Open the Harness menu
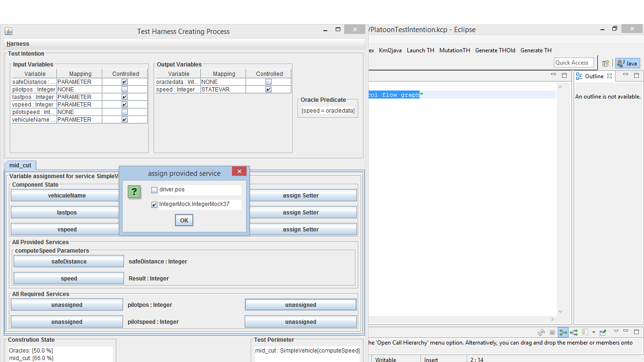644x362 pixels. 18,44
